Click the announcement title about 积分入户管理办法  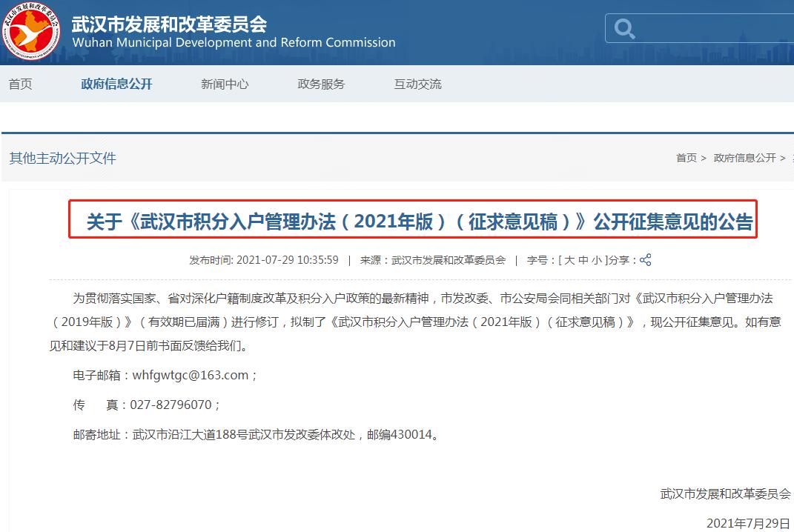(x=420, y=222)
